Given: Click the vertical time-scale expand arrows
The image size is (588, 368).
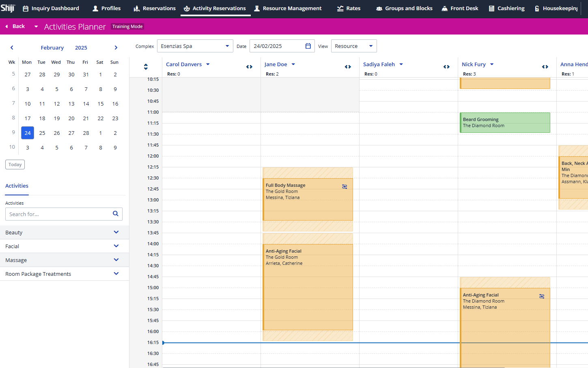Looking at the screenshot, I should (146, 67).
